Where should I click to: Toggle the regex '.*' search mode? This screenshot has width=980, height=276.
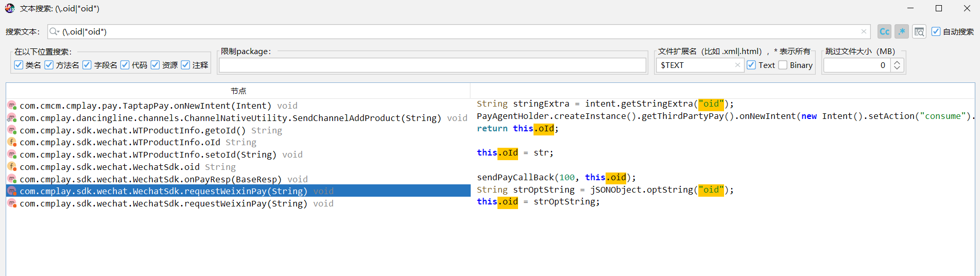coord(901,31)
